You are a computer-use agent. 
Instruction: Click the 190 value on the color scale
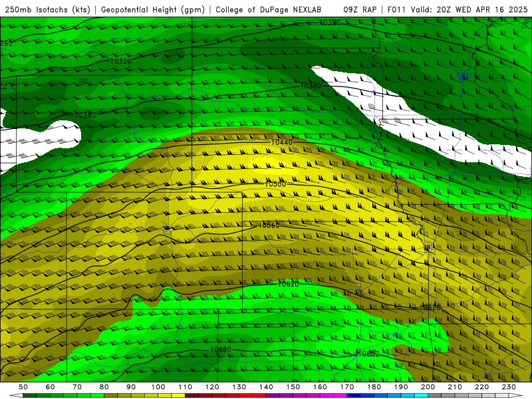[402, 387]
